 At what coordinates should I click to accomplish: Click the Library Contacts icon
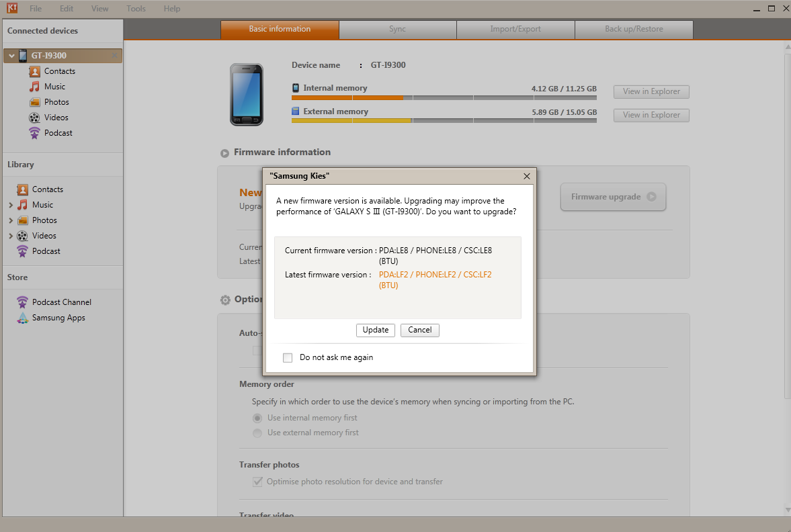tap(23, 189)
